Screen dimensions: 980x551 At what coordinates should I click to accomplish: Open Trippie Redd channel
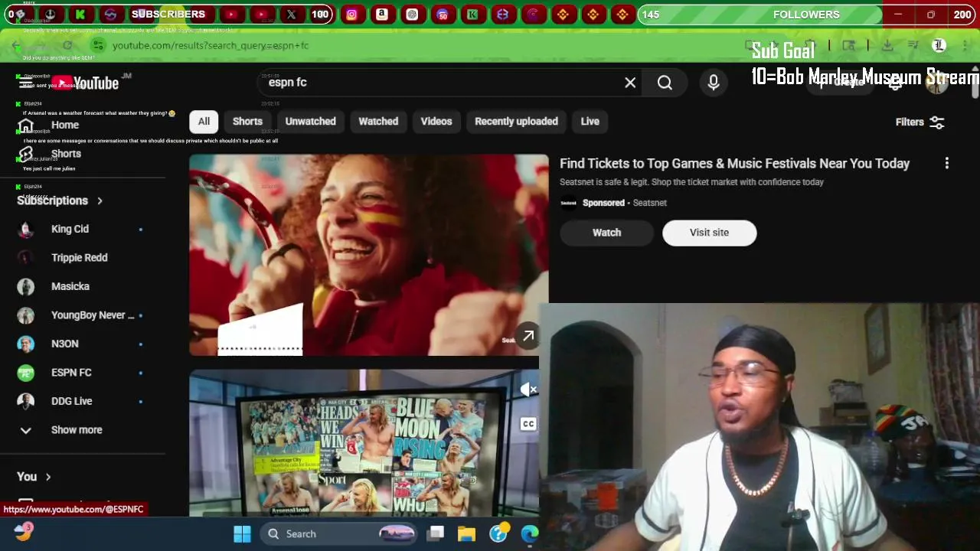(80, 258)
